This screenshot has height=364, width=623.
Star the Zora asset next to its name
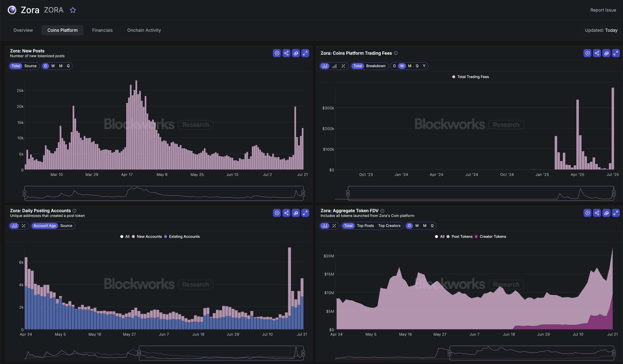point(73,10)
